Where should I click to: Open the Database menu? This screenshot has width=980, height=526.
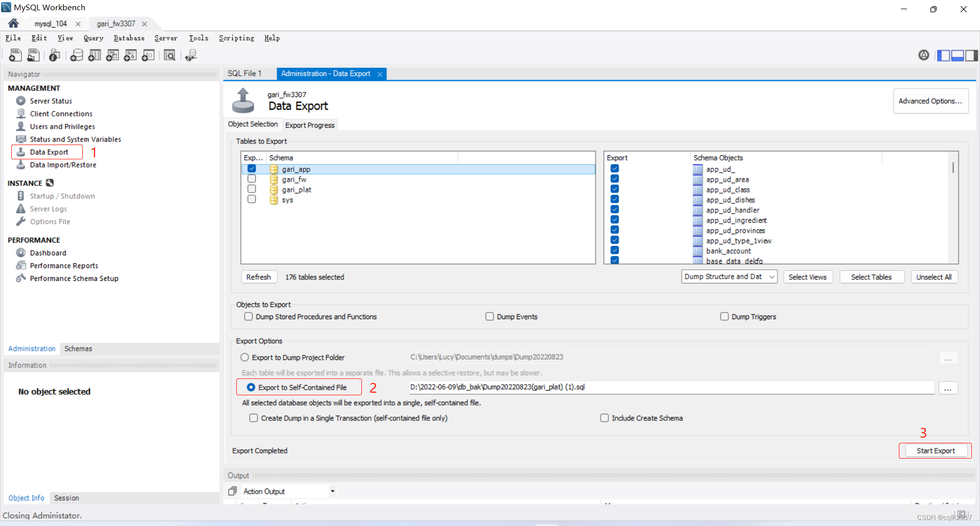(129, 38)
